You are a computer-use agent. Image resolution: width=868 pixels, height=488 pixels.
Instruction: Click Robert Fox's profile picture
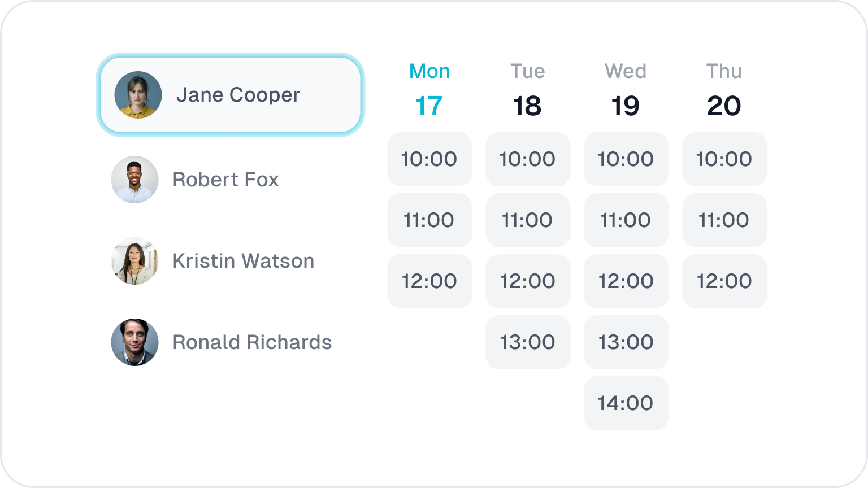[x=134, y=180]
